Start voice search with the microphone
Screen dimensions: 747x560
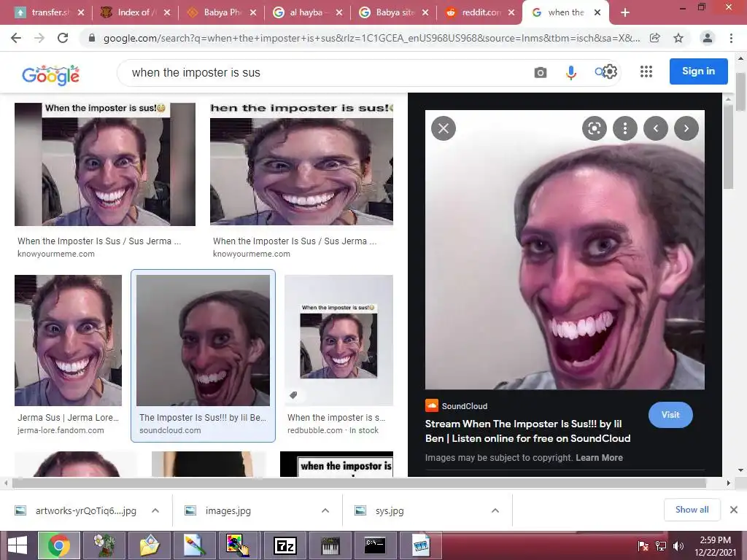[570, 72]
